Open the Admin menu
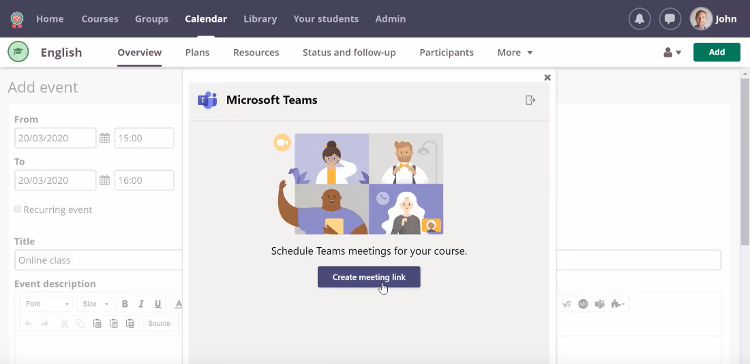Image resolution: width=750 pixels, height=364 pixels. click(x=390, y=19)
